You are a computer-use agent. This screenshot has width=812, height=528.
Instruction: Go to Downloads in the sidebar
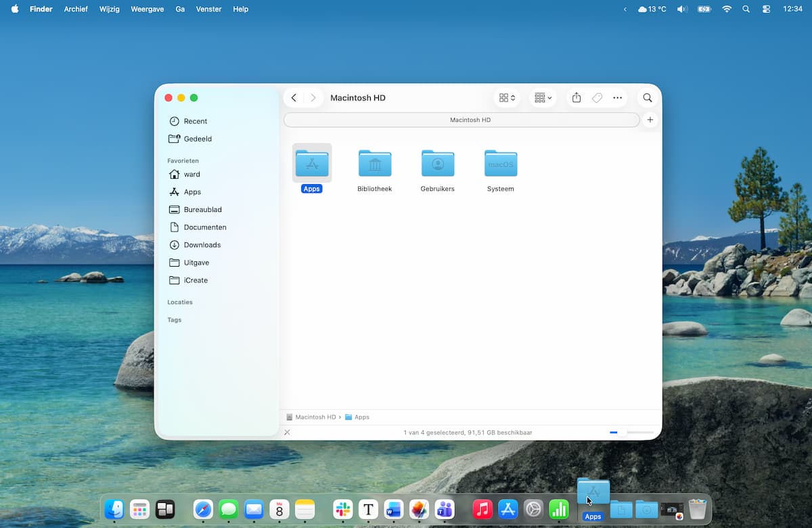202,245
